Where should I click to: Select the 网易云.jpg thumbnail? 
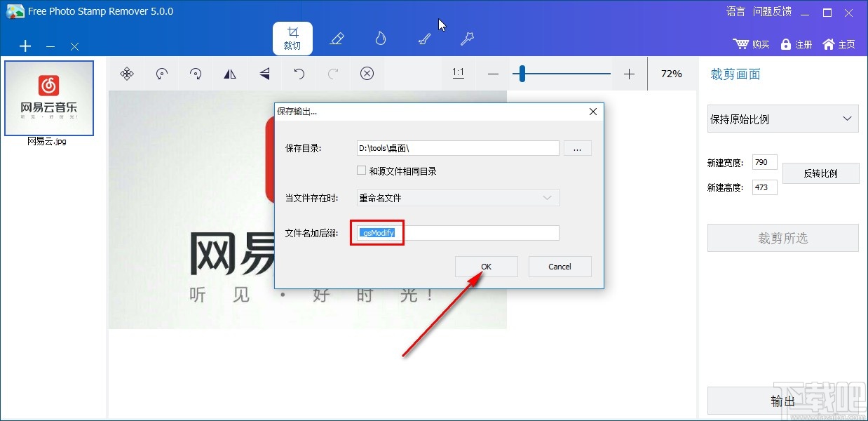coord(50,98)
